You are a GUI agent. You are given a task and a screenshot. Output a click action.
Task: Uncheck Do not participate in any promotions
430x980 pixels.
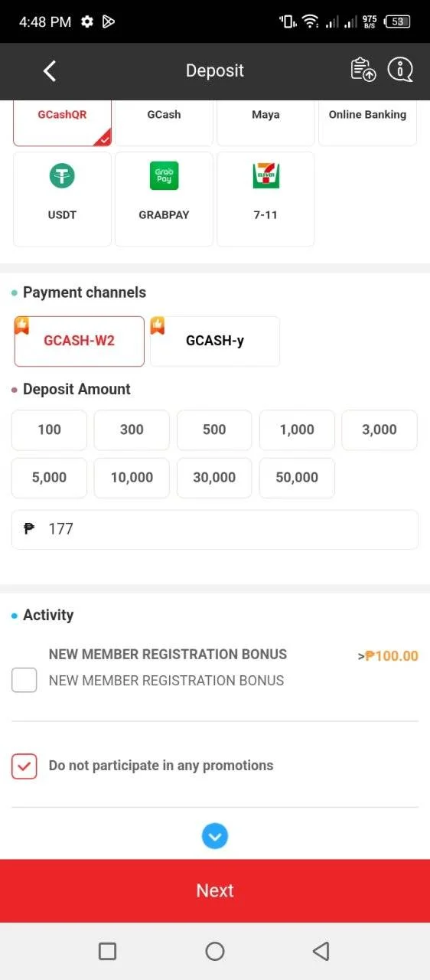pyautogui.click(x=24, y=766)
